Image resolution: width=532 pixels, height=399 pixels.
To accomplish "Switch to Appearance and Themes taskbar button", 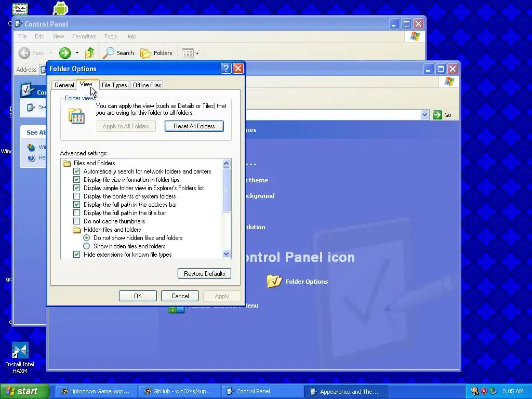I will coord(346,392).
